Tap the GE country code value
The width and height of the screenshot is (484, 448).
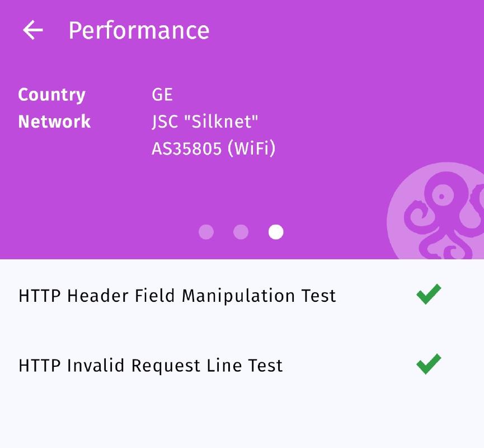(163, 95)
